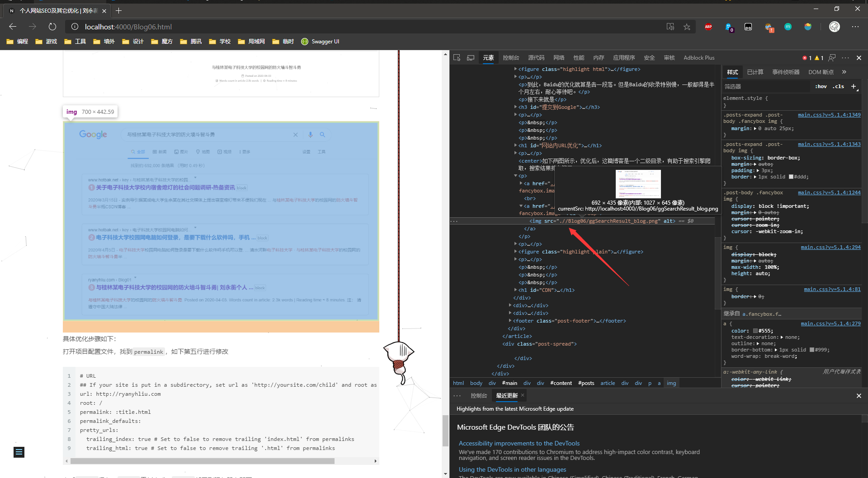Viewport: 868px width, 478px height.
Task: Switch to the 源代码 tab
Action: (536, 58)
